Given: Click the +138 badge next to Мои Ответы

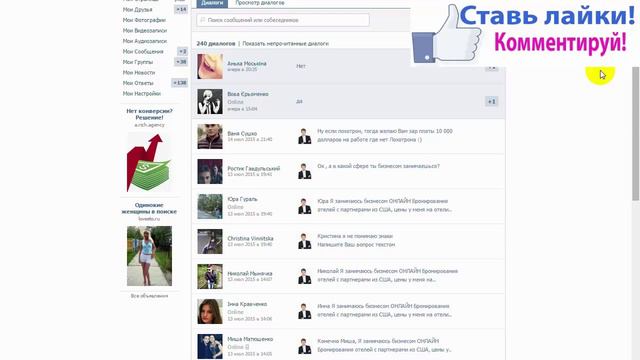Looking at the screenshot, I should coord(180,83).
